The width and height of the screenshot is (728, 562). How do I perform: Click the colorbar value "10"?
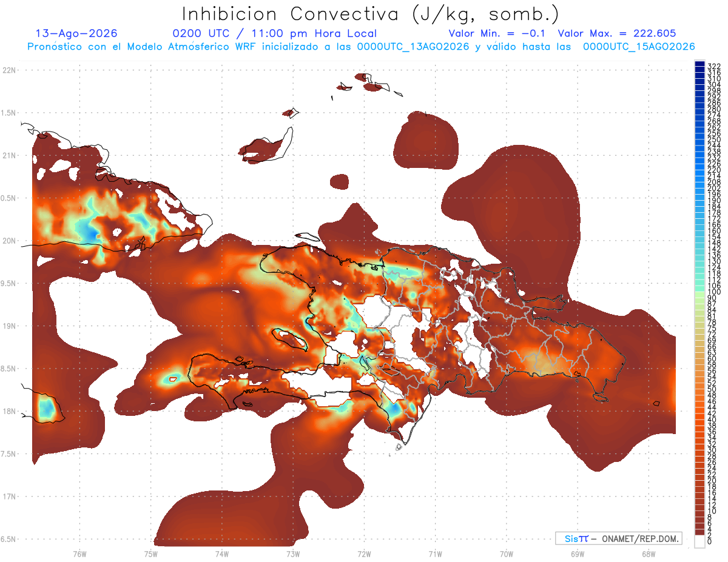click(x=712, y=511)
